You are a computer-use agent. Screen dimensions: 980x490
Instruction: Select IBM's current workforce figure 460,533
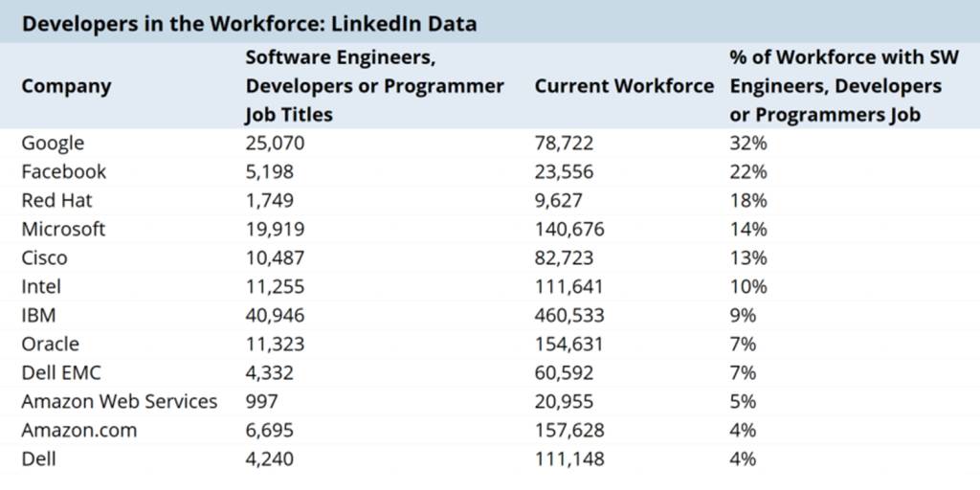click(x=568, y=316)
